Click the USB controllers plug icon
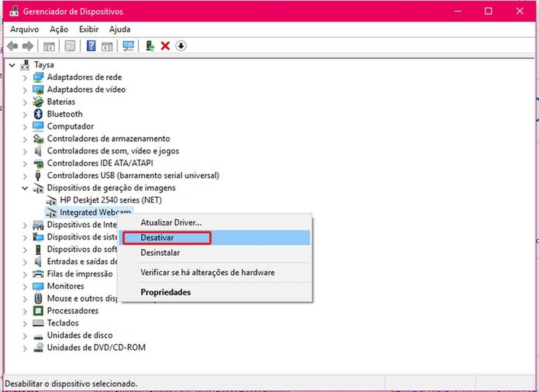 tap(38, 176)
